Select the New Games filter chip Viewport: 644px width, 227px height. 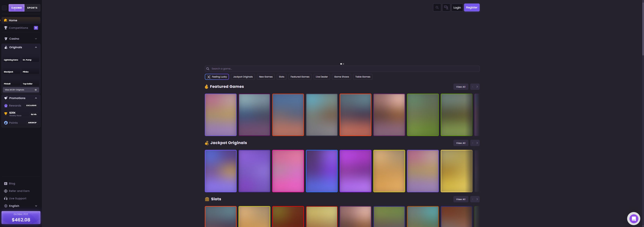point(266,77)
